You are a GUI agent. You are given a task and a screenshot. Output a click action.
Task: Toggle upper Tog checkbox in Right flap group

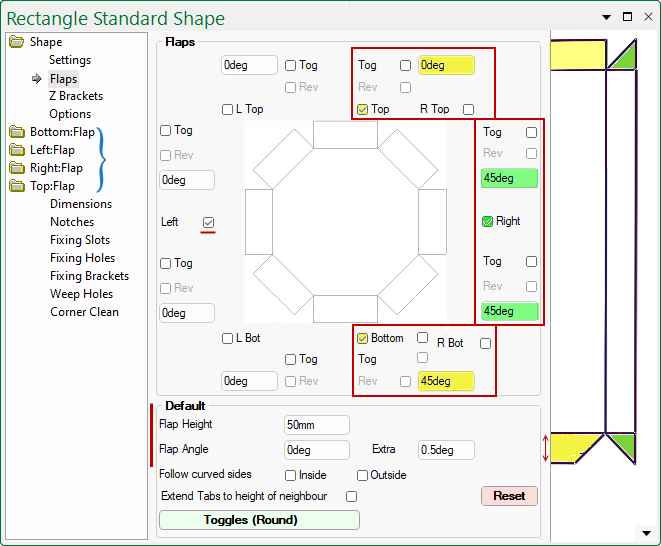click(531, 132)
